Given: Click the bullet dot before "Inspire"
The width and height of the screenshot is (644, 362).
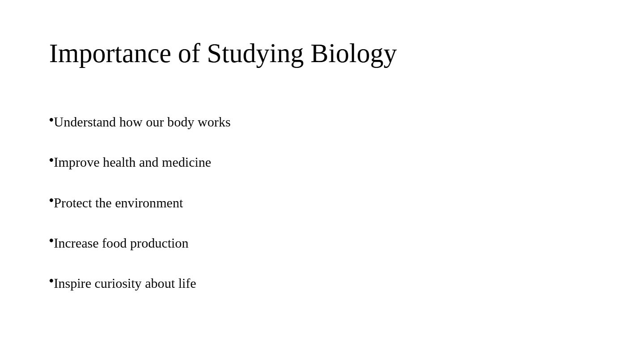Looking at the screenshot, I should [51, 281].
